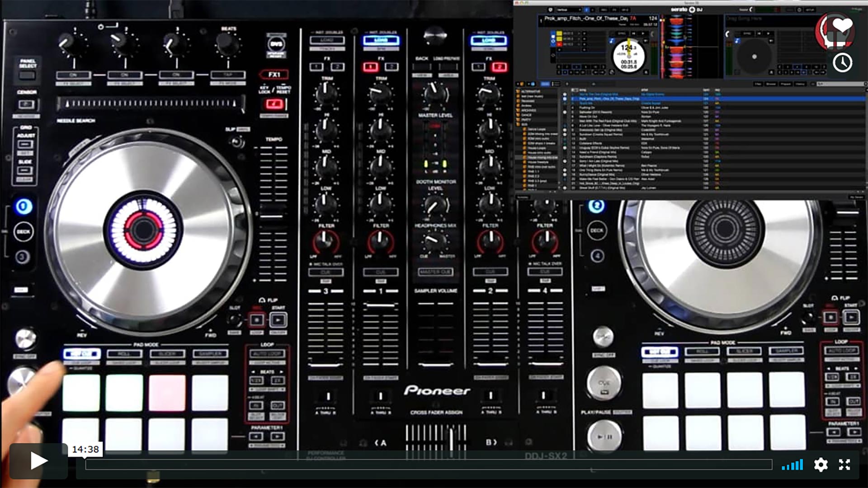Viewport: 868px width, 488px height.
Task: Click the Master Level knob
Action: (435, 94)
